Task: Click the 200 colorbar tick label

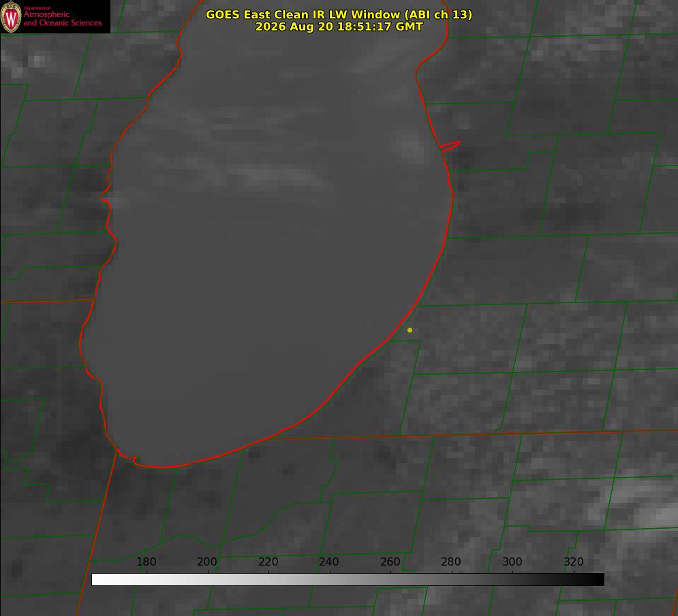Action: [207, 561]
